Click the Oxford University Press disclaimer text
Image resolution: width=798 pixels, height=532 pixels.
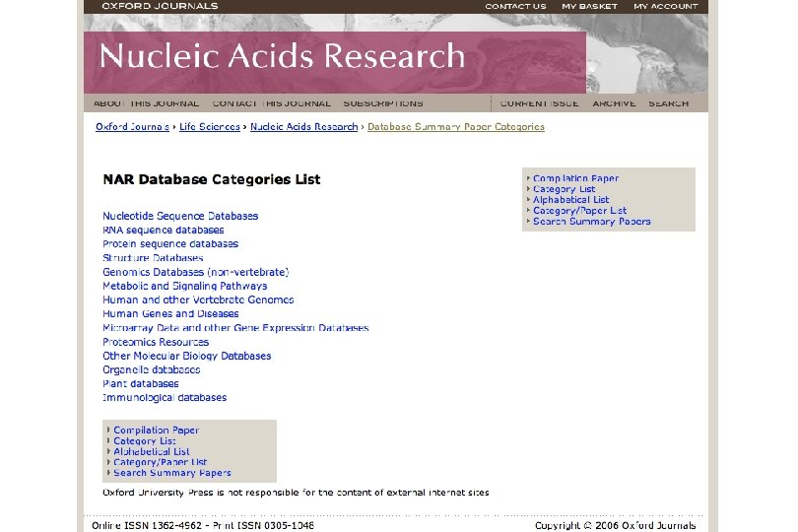coord(296,493)
